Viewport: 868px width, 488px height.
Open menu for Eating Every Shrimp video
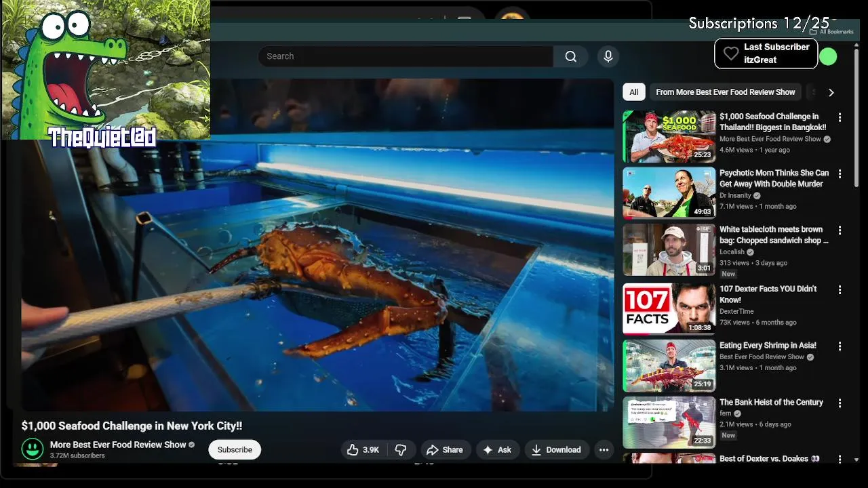tap(840, 346)
